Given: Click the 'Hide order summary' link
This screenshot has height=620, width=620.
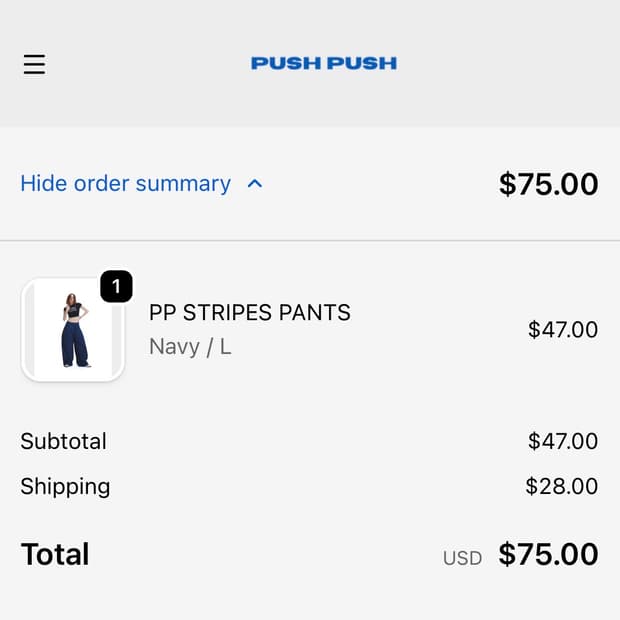Looking at the screenshot, I should (x=126, y=184).
